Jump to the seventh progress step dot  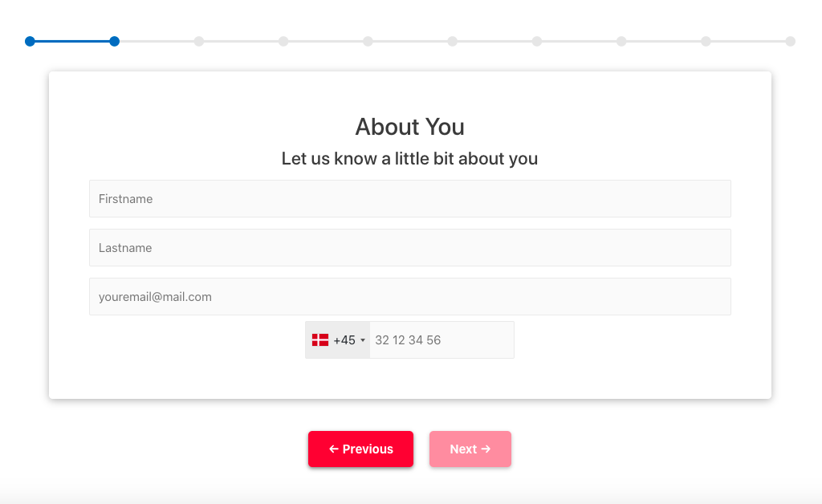[537, 42]
